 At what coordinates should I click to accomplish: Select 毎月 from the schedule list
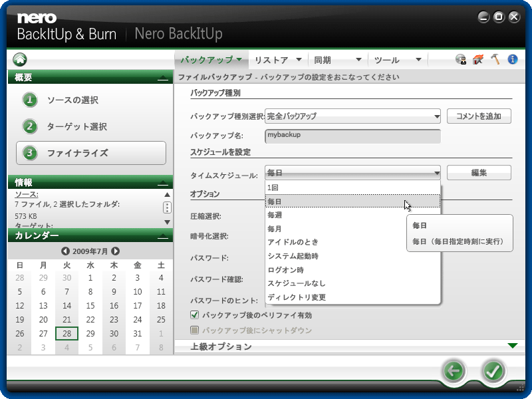point(352,229)
